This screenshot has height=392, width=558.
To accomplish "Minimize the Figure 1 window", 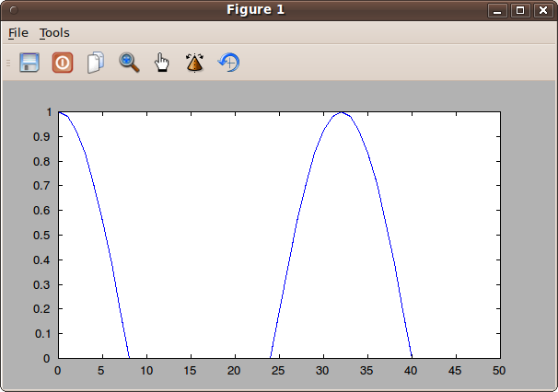I will coord(497,10).
